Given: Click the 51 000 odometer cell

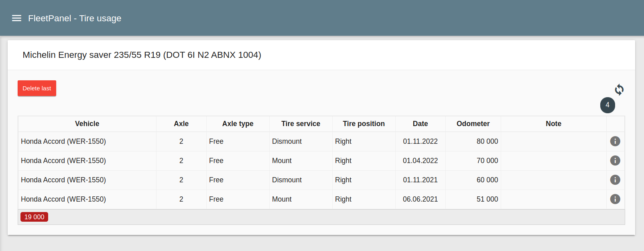Looking at the screenshot, I should tap(487, 199).
